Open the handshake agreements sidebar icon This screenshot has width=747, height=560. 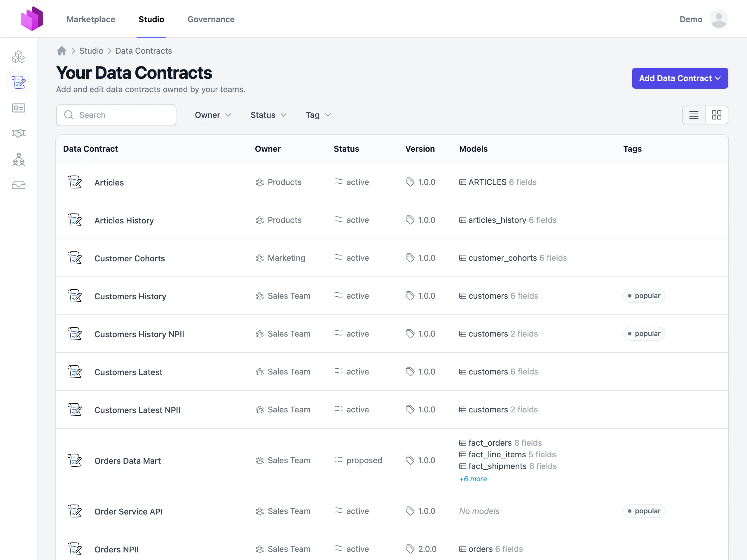tap(19, 133)
